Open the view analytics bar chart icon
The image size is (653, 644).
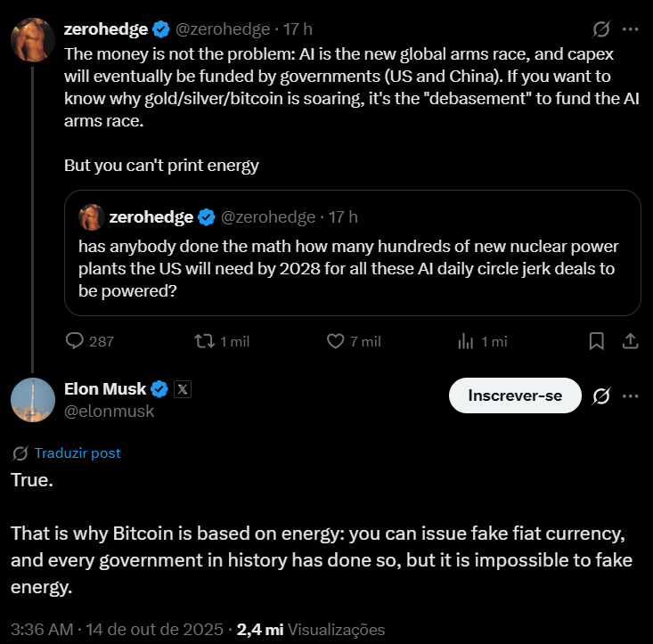(x=464, y=341)
